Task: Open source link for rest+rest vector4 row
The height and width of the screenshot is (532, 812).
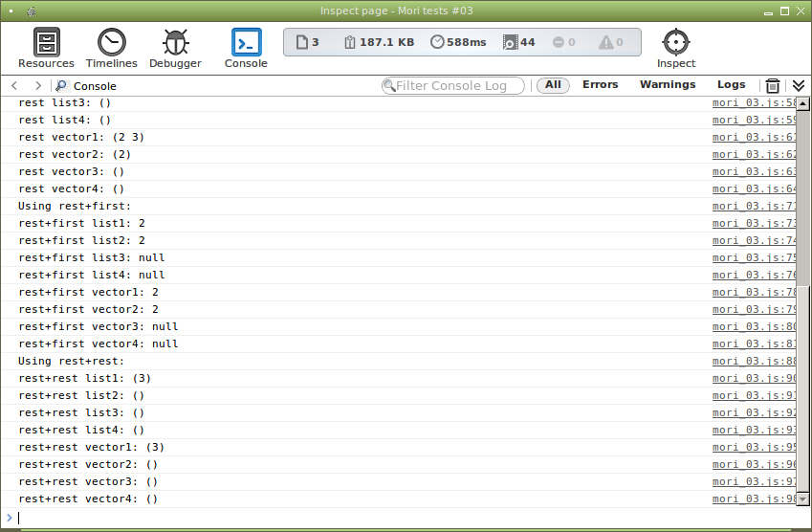Action: click(x=754, y=499)
